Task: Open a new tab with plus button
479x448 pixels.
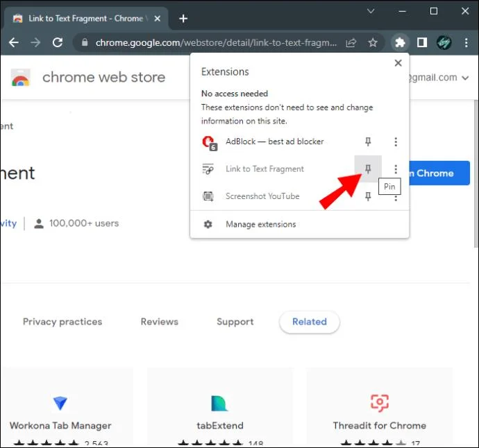Action: click(183, 19)
